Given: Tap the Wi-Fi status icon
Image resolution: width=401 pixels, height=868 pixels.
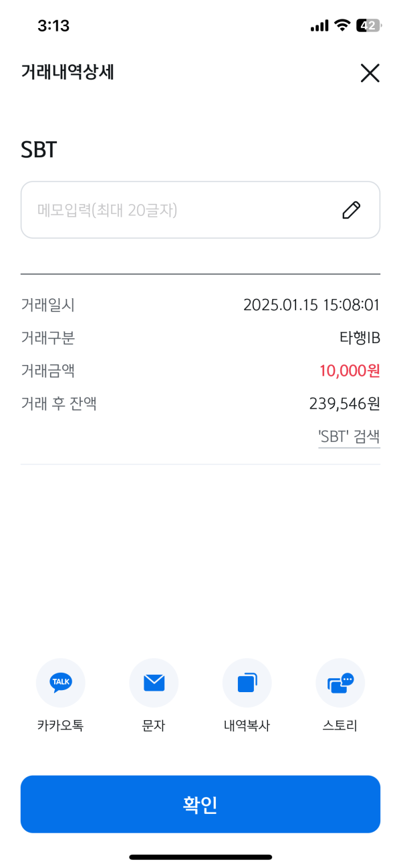Looking at the screenshot, I should point(343,25).
